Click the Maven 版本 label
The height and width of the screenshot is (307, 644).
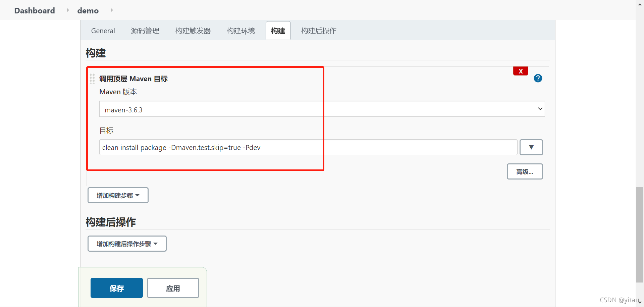[x=118, y=92]
